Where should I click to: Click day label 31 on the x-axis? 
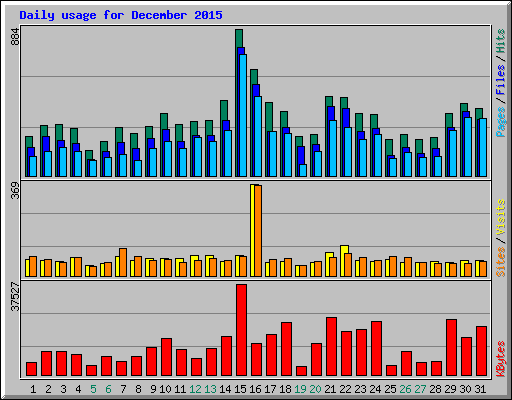point(480,389)
